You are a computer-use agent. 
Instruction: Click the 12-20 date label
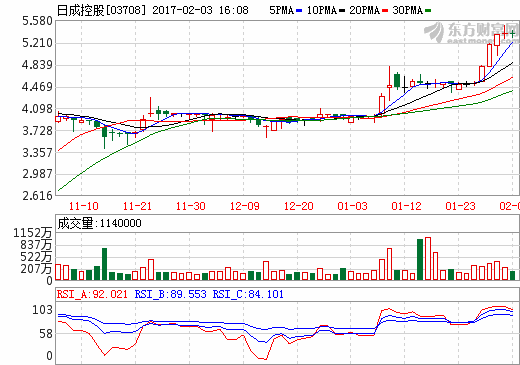click(299, 206)
